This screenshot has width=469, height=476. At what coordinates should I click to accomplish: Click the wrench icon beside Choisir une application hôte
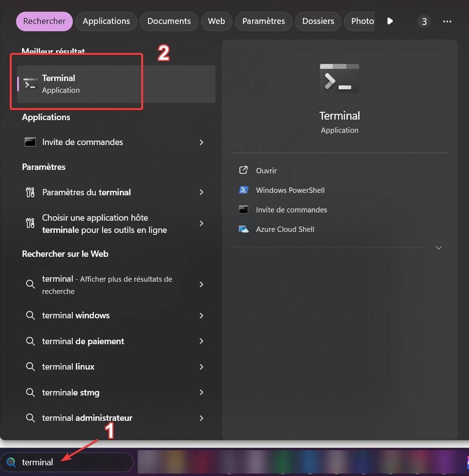pyautogui.click(x=30, y=224)
